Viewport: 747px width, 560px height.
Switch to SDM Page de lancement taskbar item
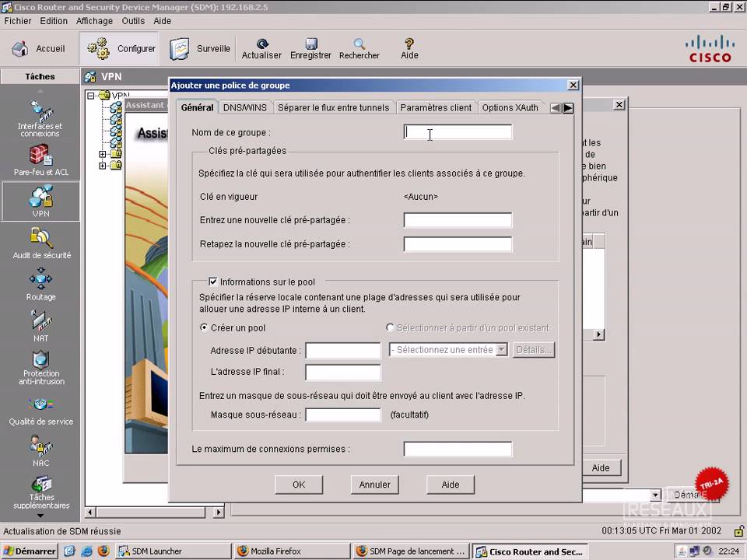(411, 551)
